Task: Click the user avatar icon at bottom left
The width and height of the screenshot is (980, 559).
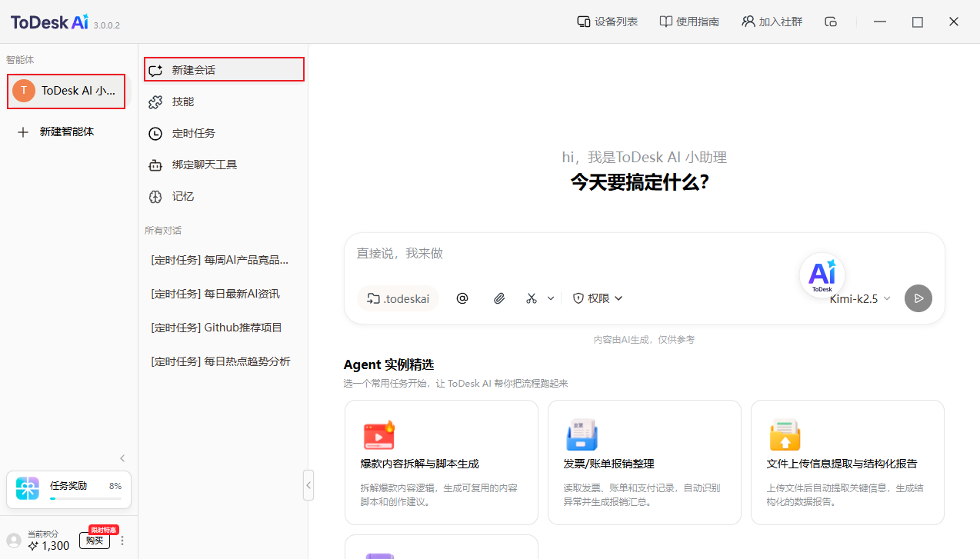Action: 14,541
